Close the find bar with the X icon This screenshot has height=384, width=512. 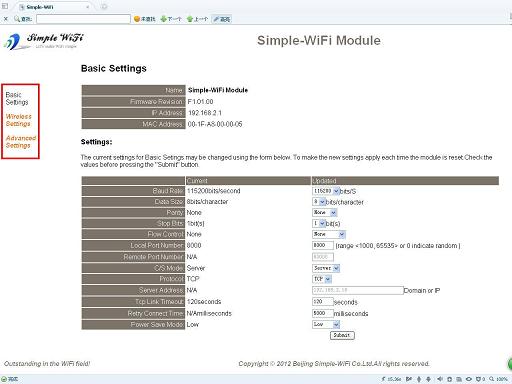5,19
